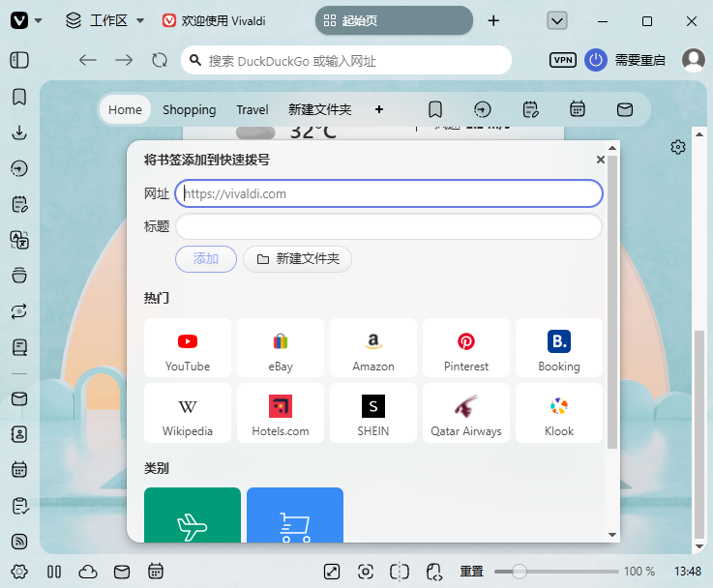Add a speed dial group with plus

click(x=379, y=109)
